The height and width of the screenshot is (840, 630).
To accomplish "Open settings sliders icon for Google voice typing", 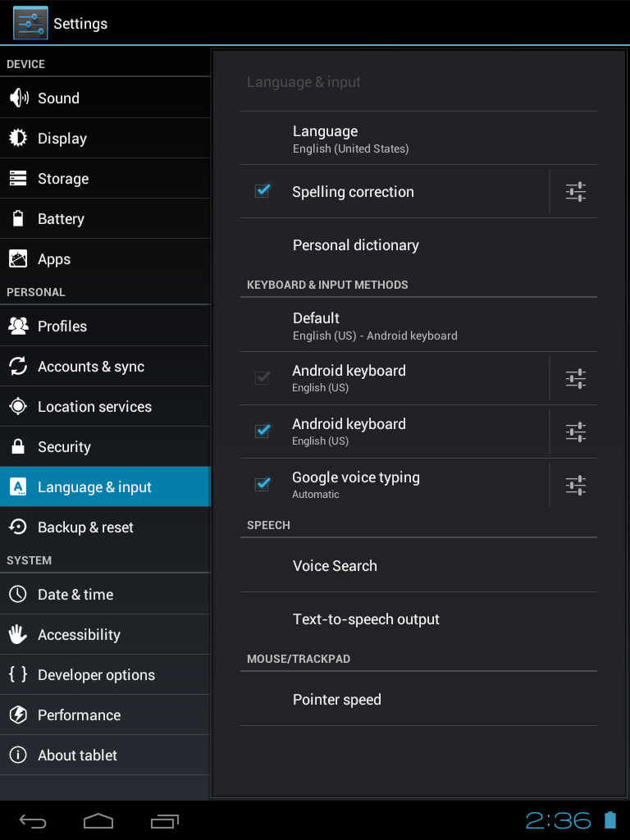I will coord(576,485).
